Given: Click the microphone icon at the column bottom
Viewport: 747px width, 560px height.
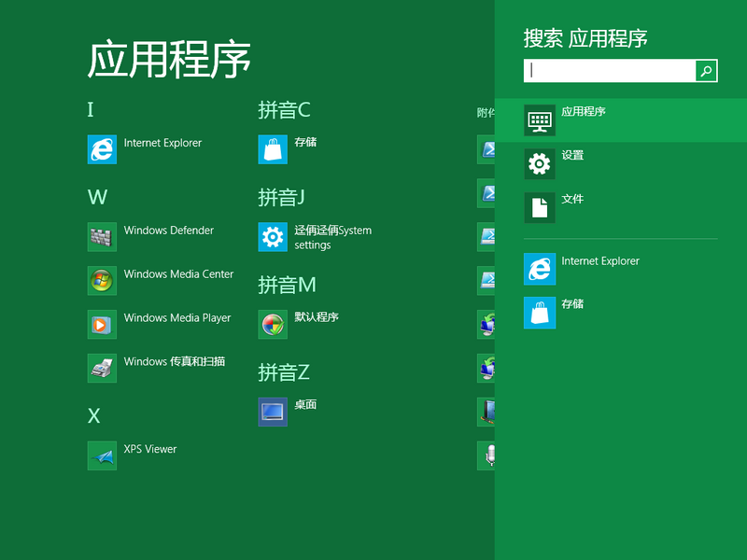Looking at the screenshot, I should [486, 455].
